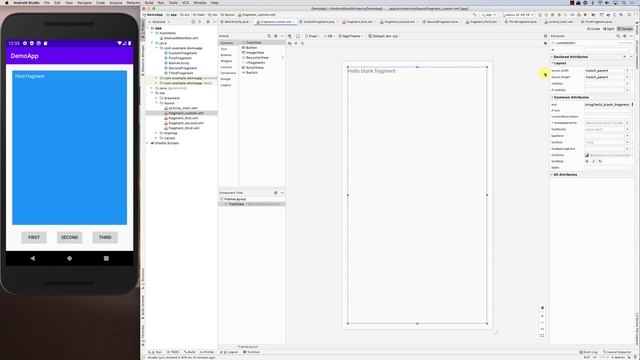Open the Run menu in the menu bar
The height and width of the screenshot is (360, 640).
click(161, 2)
